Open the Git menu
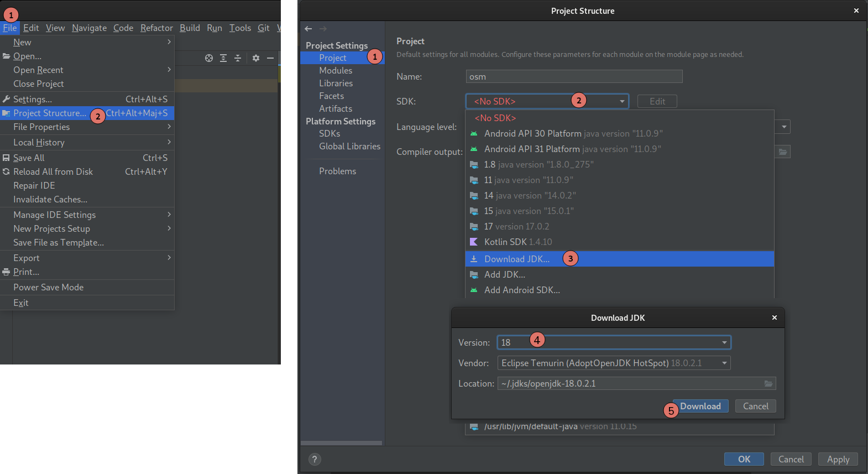Viewport: 868px width, 474px height. pos(264,28)
